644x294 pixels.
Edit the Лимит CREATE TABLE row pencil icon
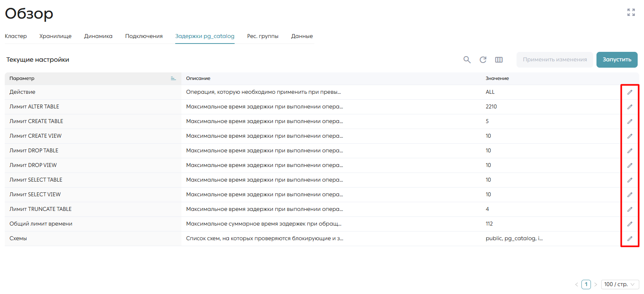630,121
